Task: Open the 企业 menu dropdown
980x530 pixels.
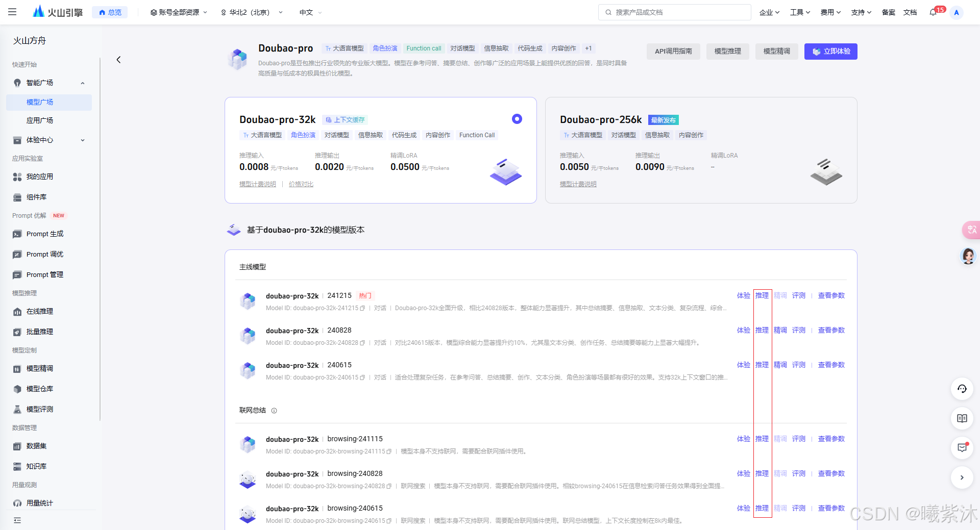Action: [x=769, y=12]
